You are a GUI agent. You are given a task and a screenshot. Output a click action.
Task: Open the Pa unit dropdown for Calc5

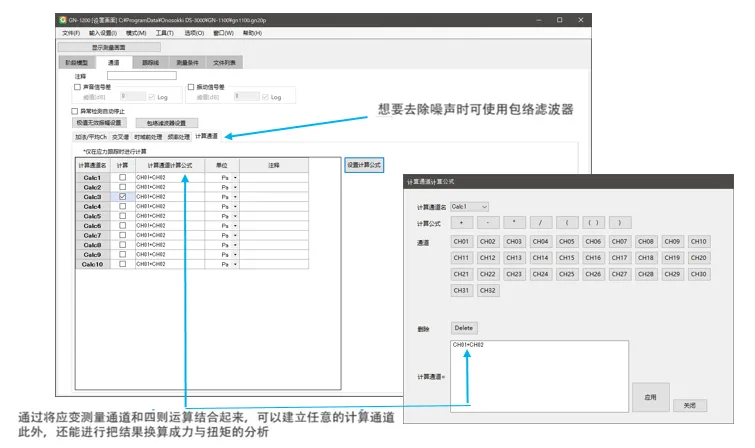(x=235, y=216)
